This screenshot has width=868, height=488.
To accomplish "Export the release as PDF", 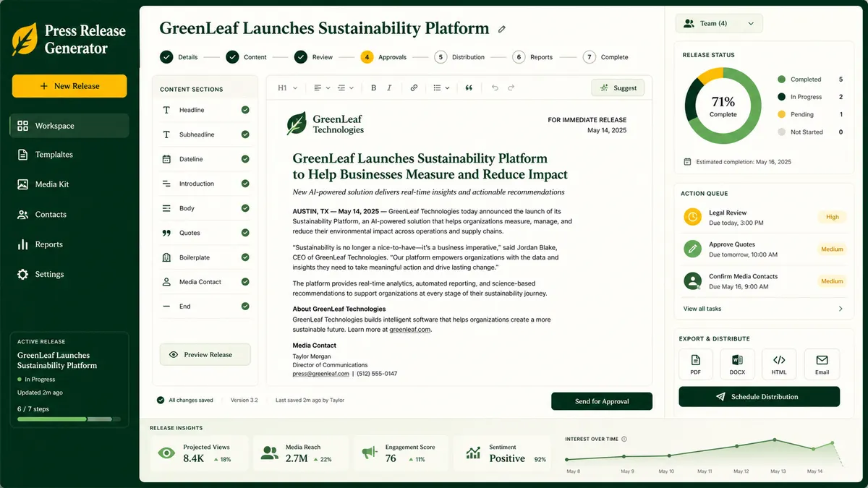I will 695,364.
